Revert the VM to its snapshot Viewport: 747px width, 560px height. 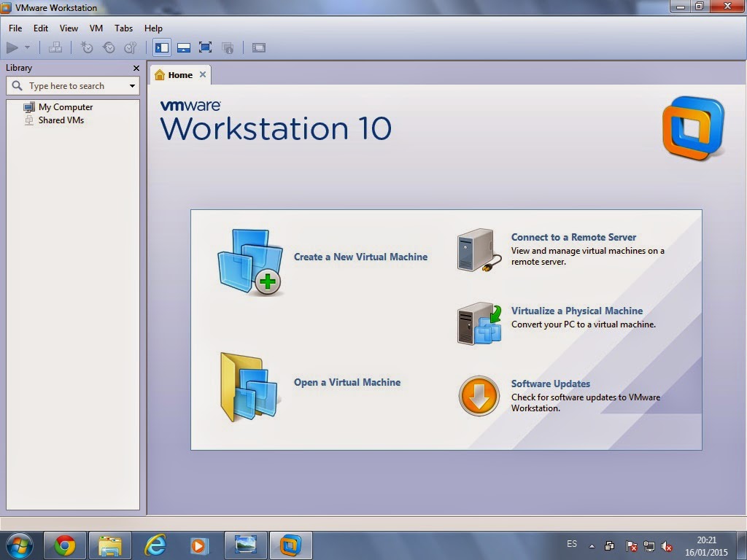(109, 47)
